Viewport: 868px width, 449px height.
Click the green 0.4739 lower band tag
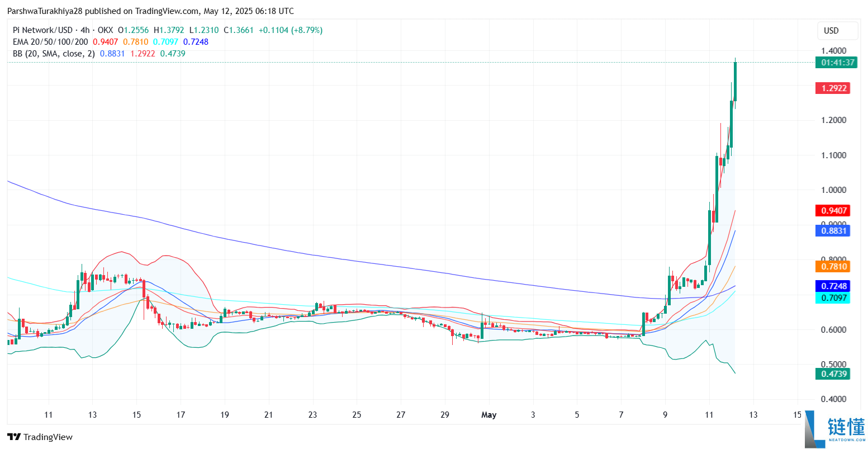(x=833, y=374)
